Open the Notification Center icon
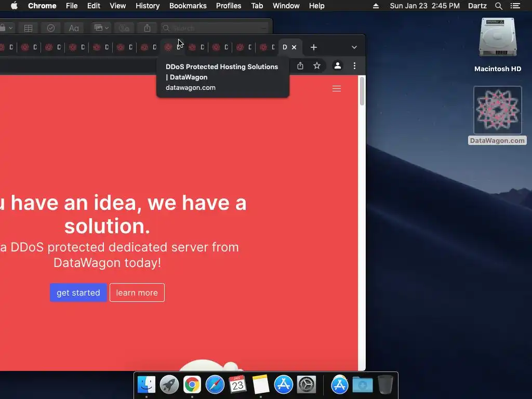The image size is (532, 399). point(515,6)
